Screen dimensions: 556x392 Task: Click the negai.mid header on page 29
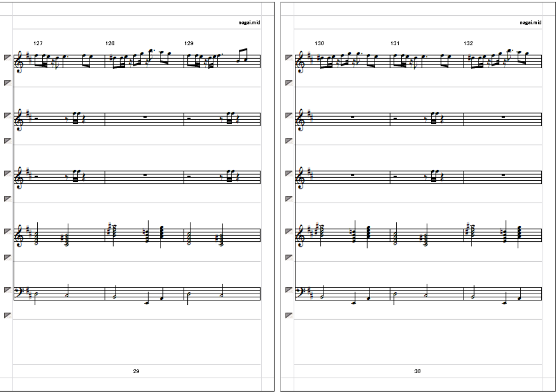249,23
